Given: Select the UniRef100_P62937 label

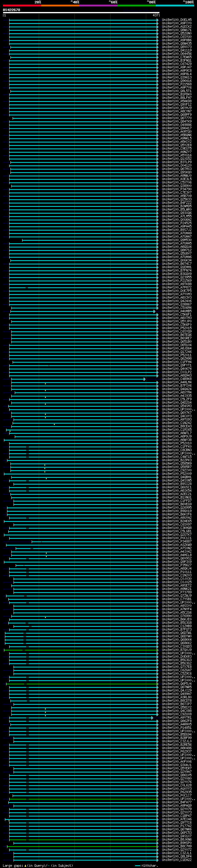Looking at the screenshot, I should pyautogui.click(x=176, y=751).
